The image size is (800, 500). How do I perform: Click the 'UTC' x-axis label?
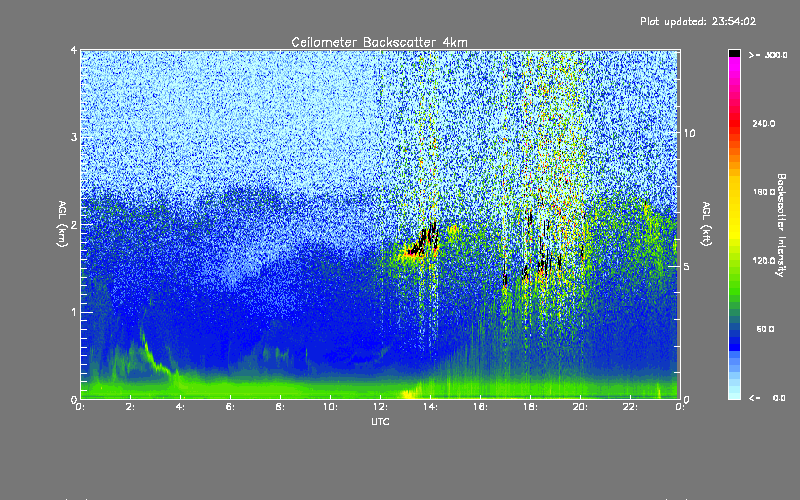(380, 421)
